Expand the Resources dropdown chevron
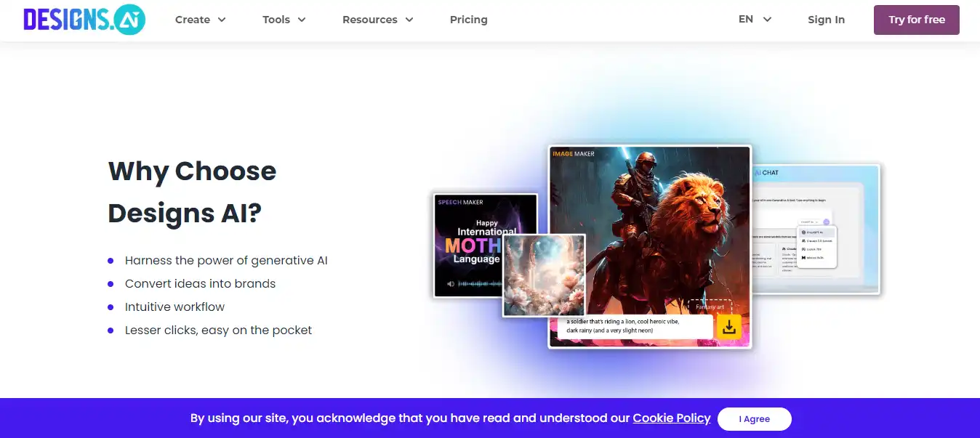Viewport: 980px width, 438px height. click(x=409, y=20)
